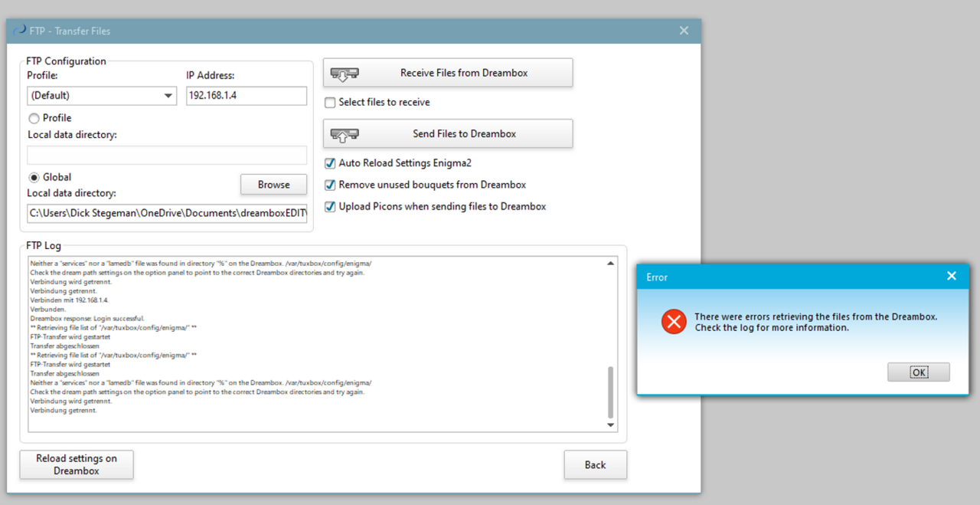
Task: Close the Error dialog with the X
Action: pos(951,276)
